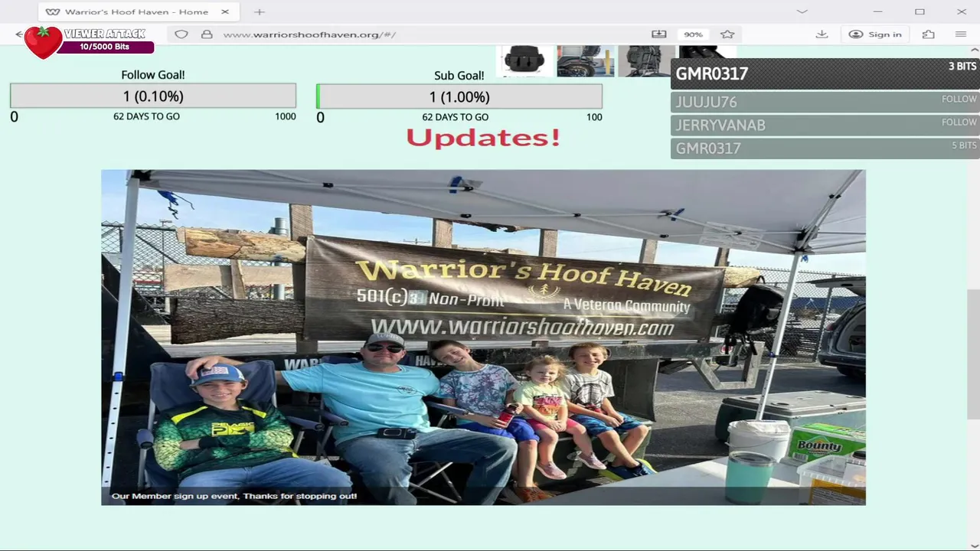
Task: Click the GMR0317 3 BITS alert entry
Action: click(825, 73)
